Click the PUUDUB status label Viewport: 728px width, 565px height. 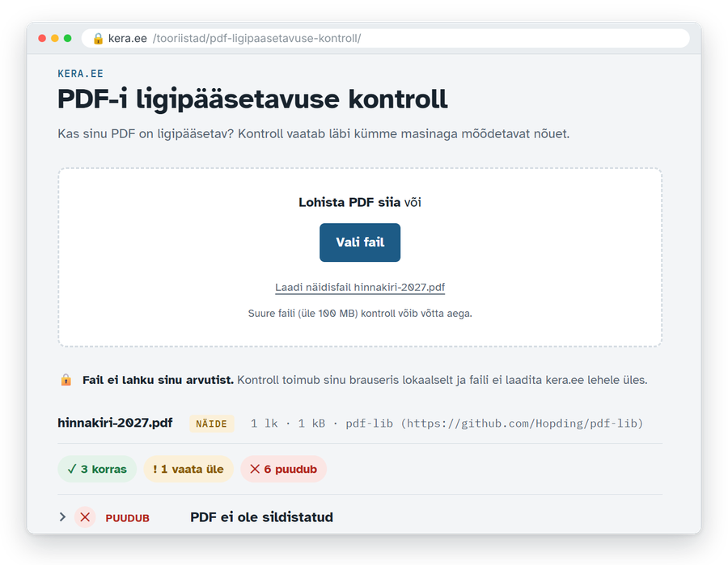[127, 517]
